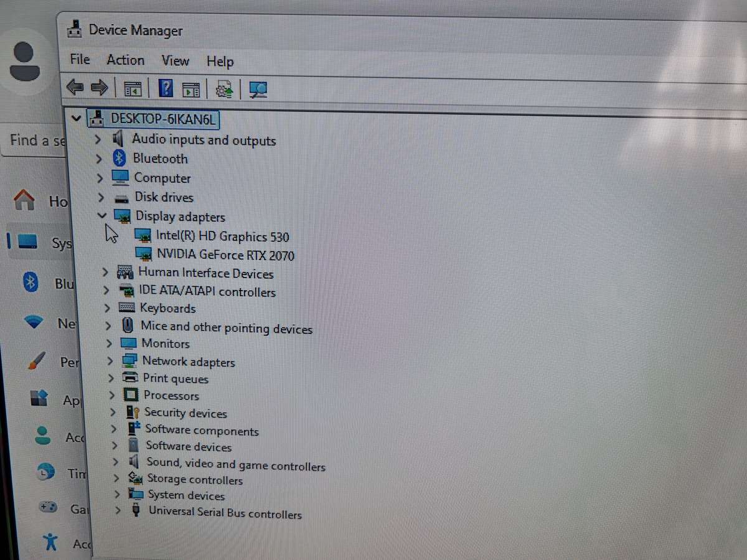Screen dimensions: 747x560
Task: Expand the Network adapters category
Action: click(110, 362)
